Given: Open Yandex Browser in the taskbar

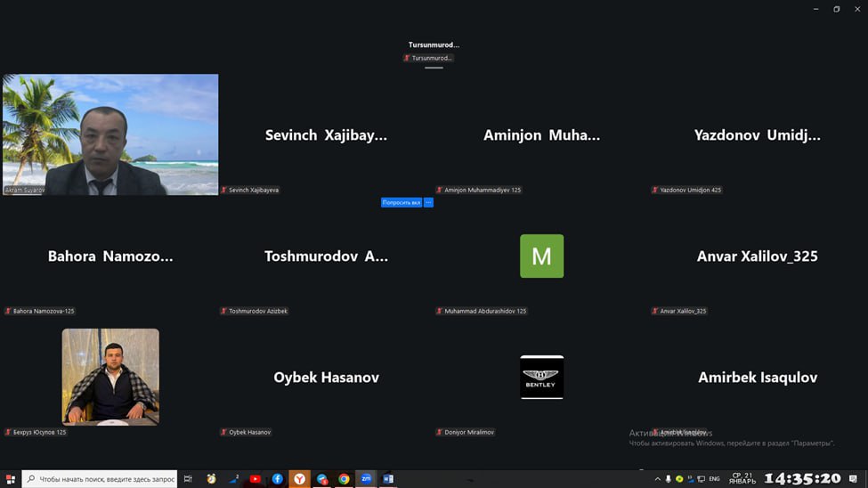Looking at the screenshot, I should click(x=300, y=479).
